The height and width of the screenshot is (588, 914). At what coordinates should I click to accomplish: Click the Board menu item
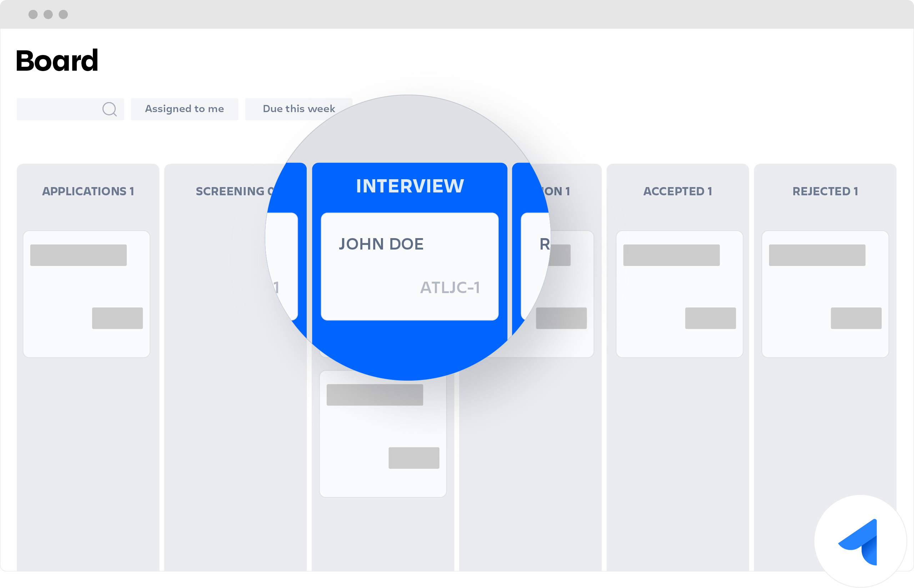tap(56, 60)
